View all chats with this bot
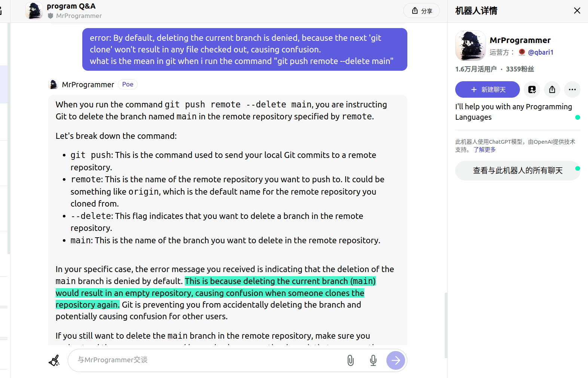 [x=517, y=171]
